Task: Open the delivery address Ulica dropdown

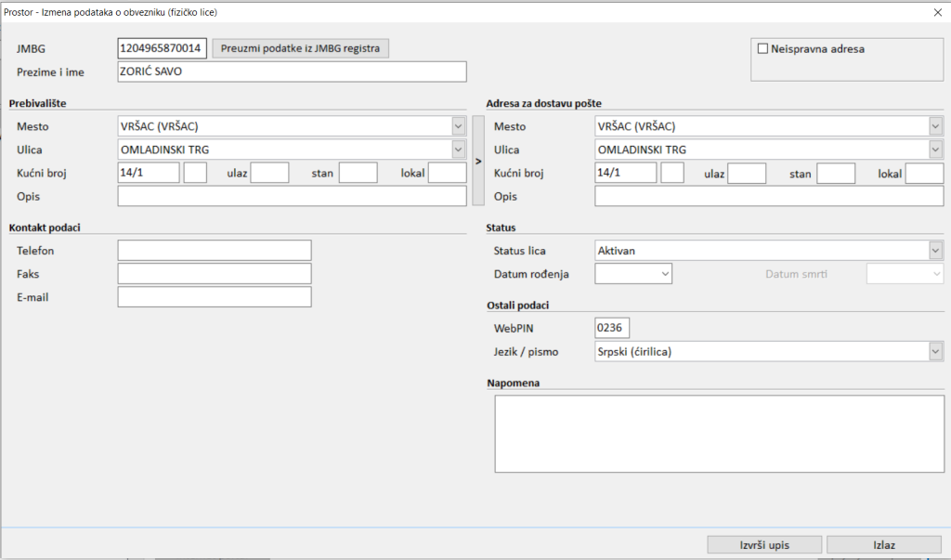Action: tap(934, 150)
